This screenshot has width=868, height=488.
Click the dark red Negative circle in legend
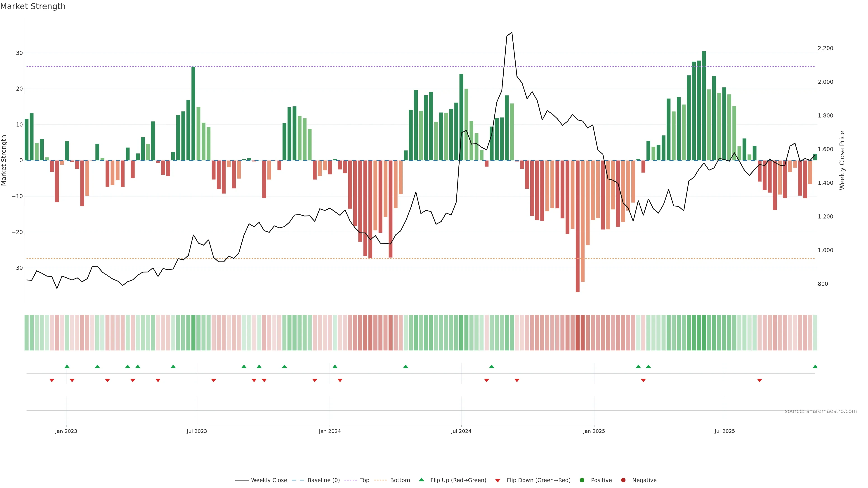coord(623,480)
